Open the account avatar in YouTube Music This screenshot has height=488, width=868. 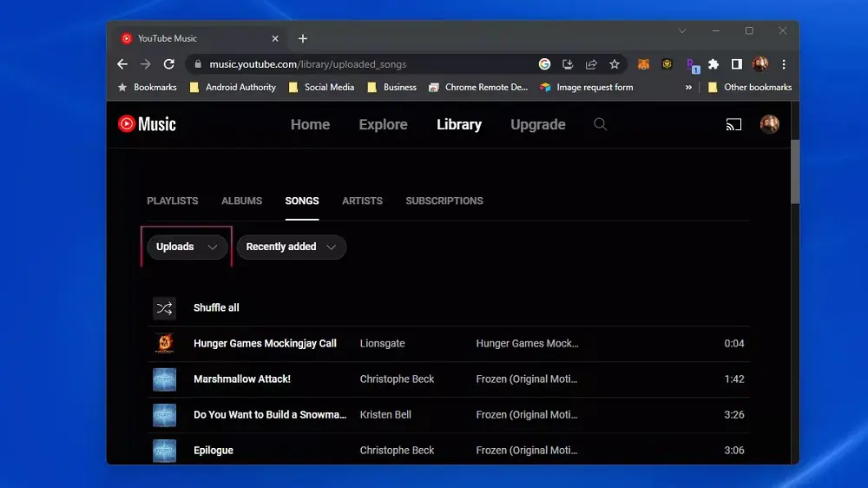[769, 124]
